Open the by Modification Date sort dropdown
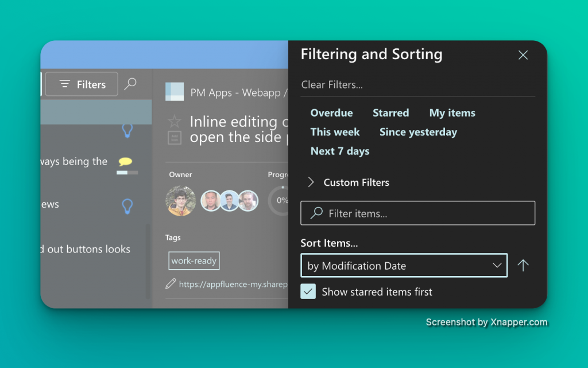The image size is (588, 368). point(404,265)
